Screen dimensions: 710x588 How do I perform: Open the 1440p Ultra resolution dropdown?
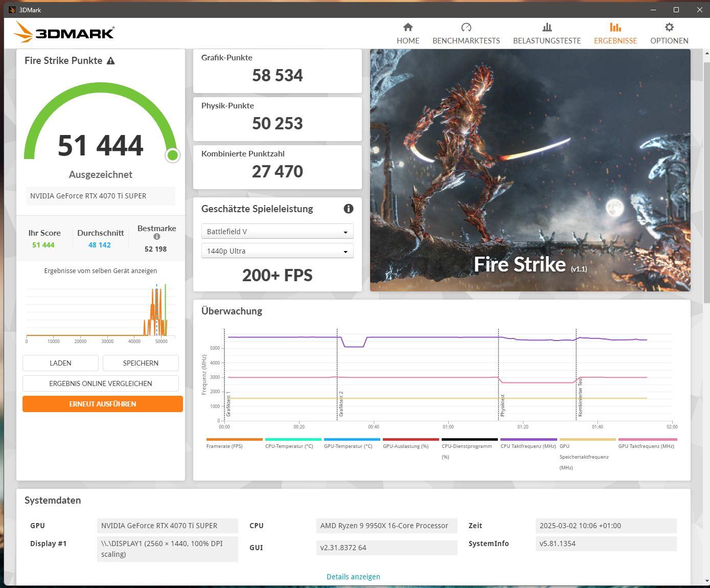pyautogui.click(x=278, y=251)
